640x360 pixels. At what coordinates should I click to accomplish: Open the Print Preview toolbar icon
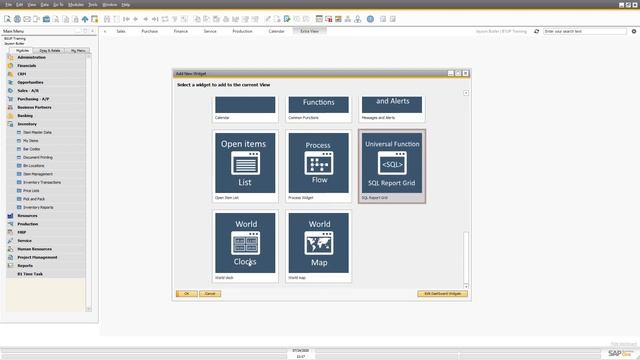[x=7, y=19]
